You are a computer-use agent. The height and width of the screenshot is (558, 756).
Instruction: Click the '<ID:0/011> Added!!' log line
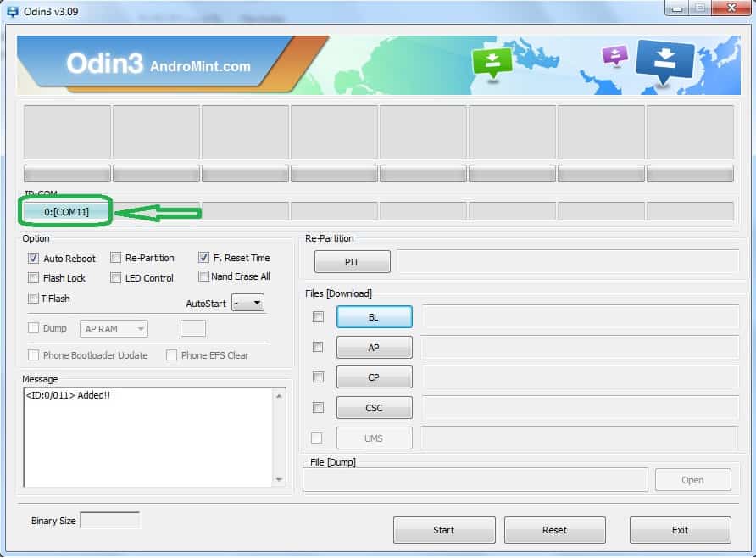pos(68,395)
